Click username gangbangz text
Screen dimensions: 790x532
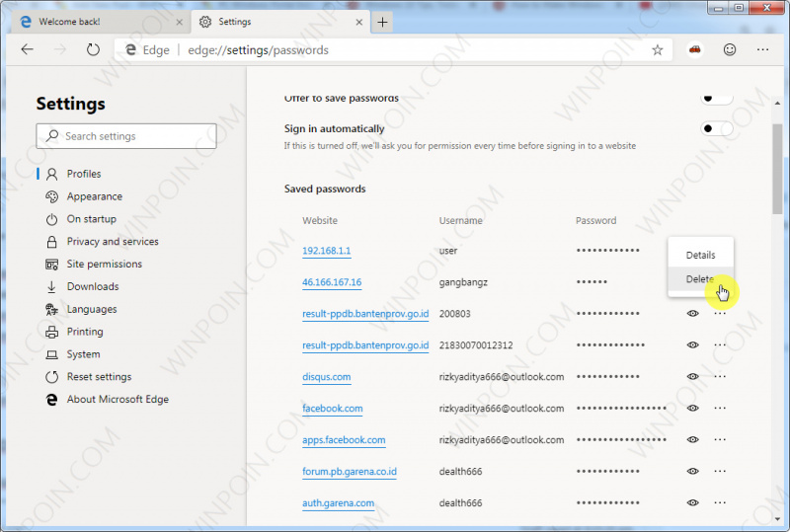point(463,282)
